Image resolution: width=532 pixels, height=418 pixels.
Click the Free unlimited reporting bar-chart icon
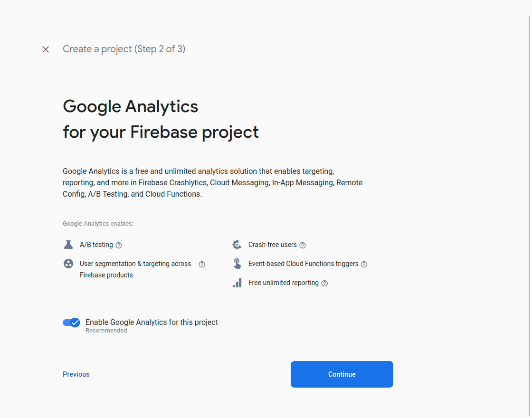tap(237, 282)
